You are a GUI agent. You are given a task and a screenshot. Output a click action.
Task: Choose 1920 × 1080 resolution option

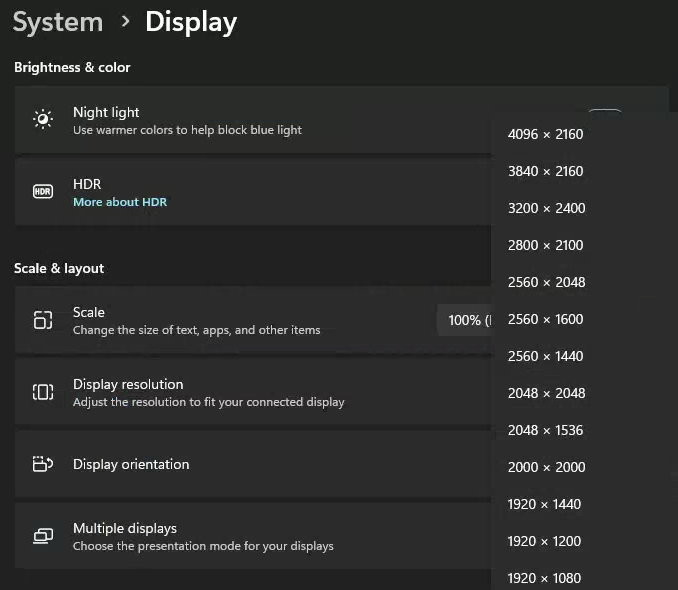(x=545, y=577)
